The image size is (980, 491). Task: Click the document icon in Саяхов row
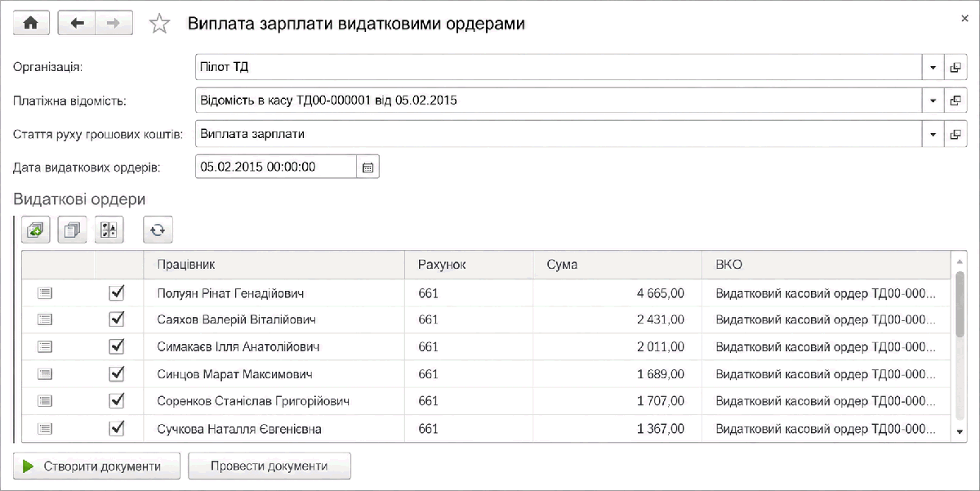coord(44,320)
